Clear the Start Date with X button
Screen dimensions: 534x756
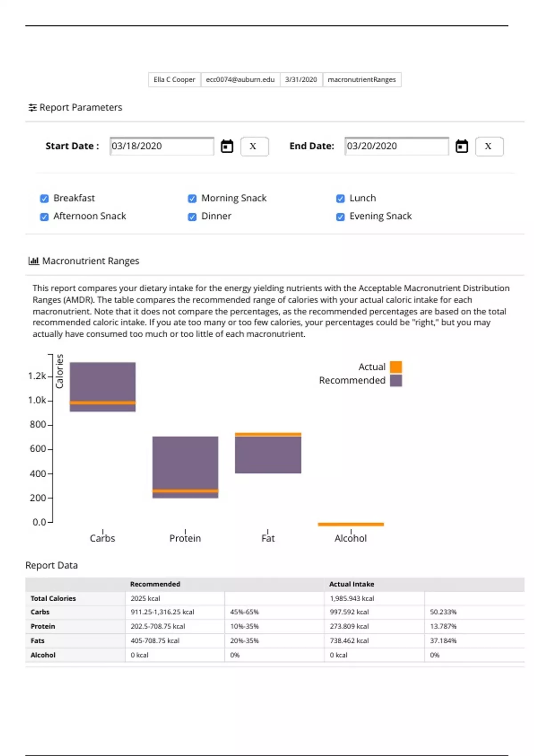254,146
